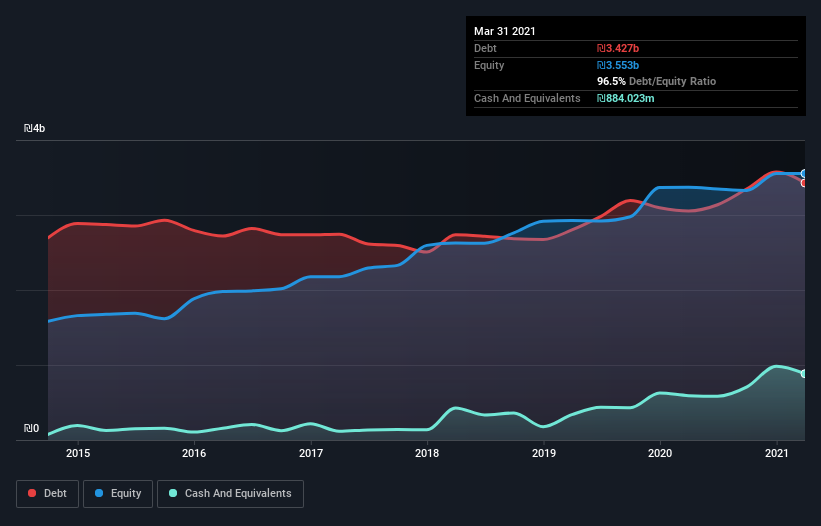Viewport: 821px width, 526px height.
Task: Click the 2016 x-axis label
Action: [194, 453]
